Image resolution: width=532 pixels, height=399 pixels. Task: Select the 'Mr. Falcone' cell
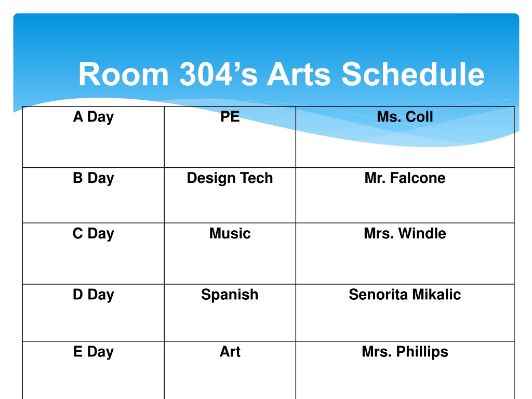tap(405, 195)
